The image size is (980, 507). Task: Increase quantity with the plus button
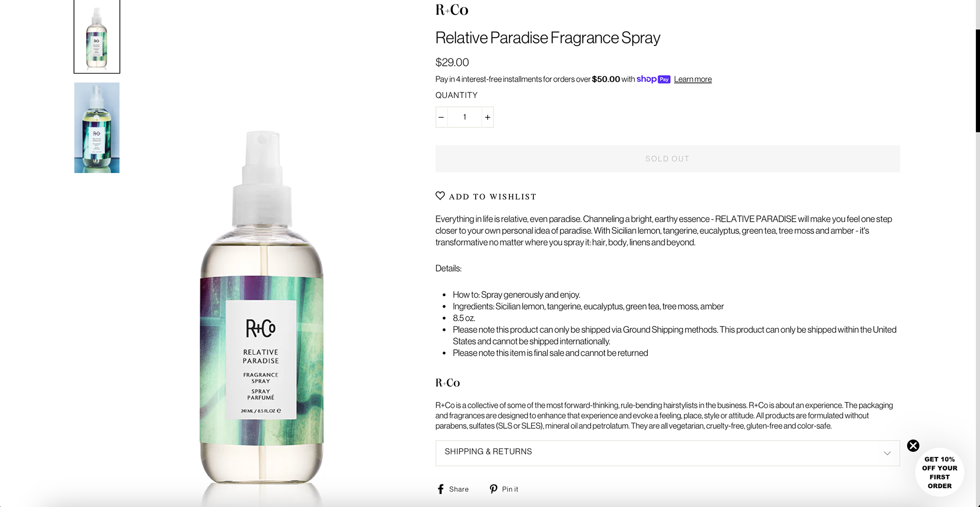click(x=487, y=117)
